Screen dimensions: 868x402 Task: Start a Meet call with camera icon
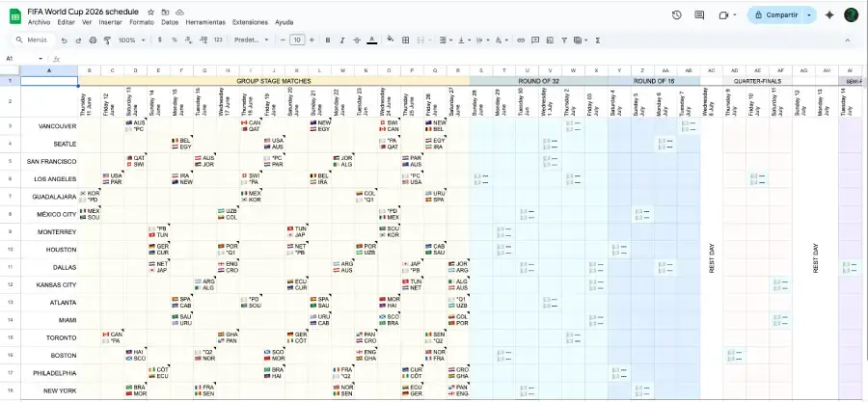click(723, 15)
